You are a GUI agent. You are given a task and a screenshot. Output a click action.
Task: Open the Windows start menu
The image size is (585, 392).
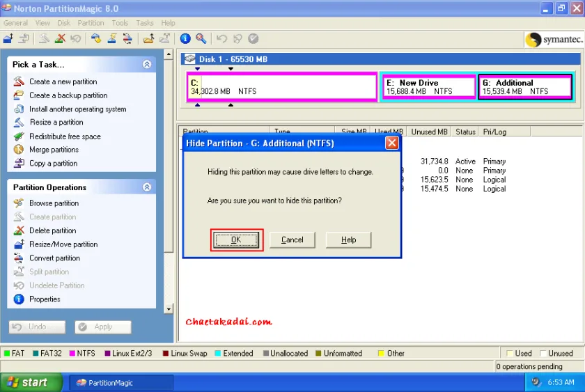31,382
